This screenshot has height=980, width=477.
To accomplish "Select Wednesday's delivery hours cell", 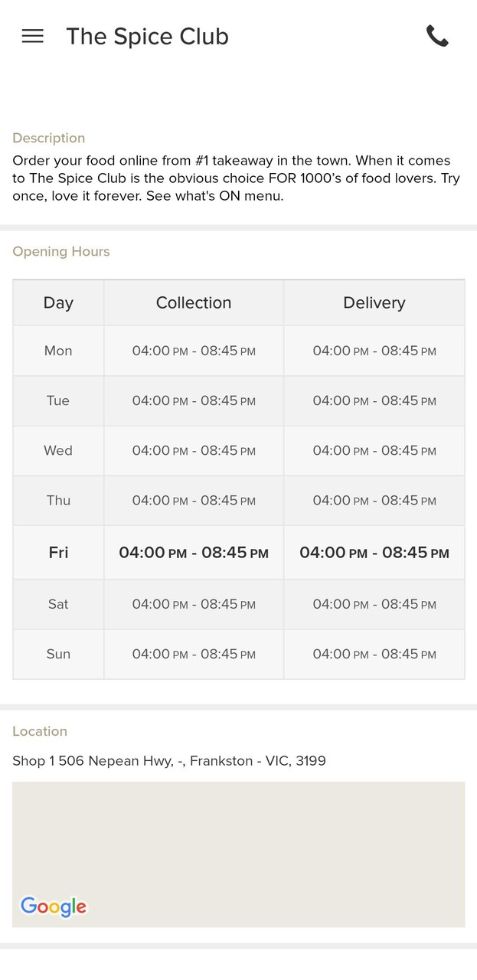I will click(x=374, y=451).
